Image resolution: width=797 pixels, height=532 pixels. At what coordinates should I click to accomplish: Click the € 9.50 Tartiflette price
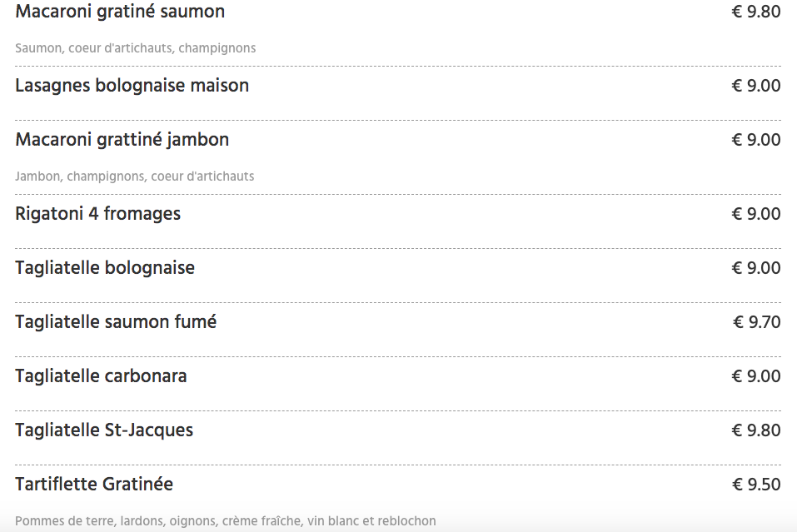[x=756, y=485]
